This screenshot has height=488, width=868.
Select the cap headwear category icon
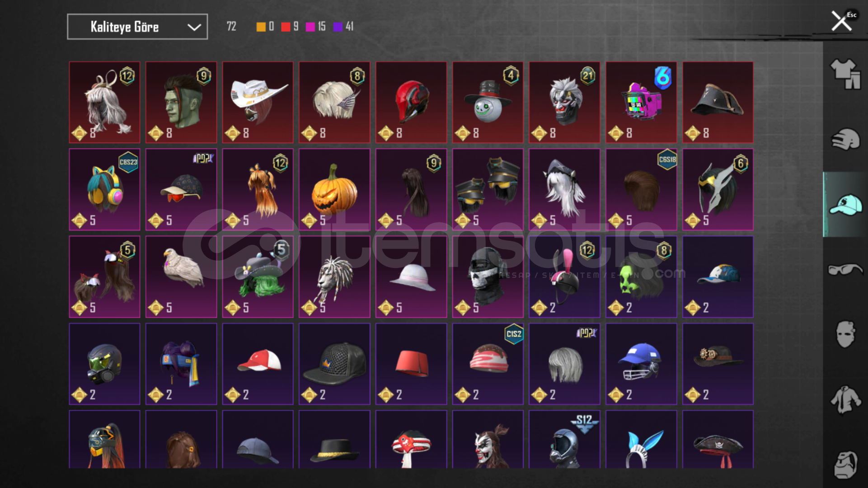tap(845, 205)
